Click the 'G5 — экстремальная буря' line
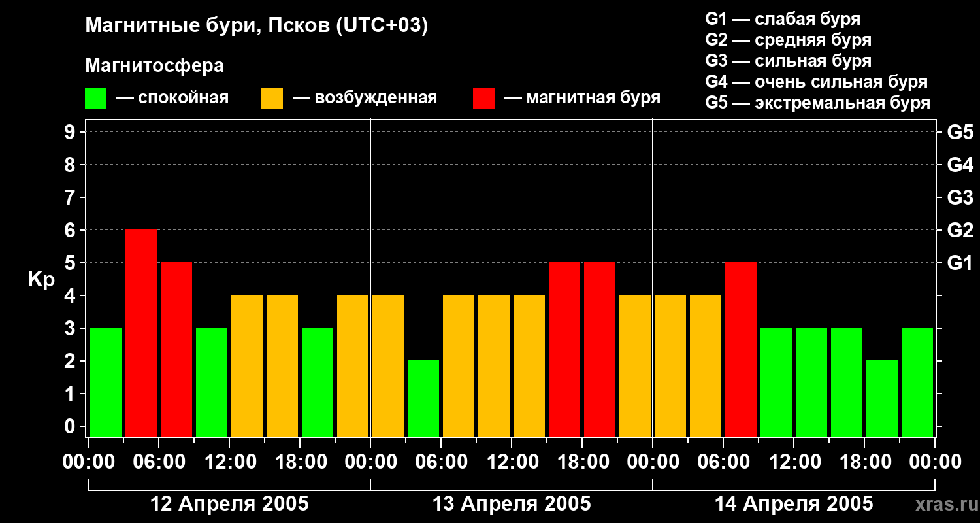The height and width of the screenshot is (523, 980). pos(818,103)
